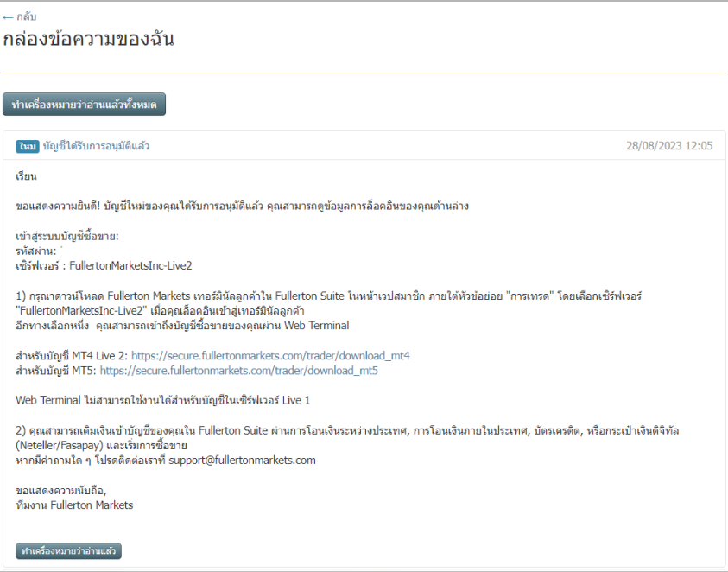This screenshot has width=728, height=572.
Task: Go back using the กลับ link
Action: click(20, 17)
